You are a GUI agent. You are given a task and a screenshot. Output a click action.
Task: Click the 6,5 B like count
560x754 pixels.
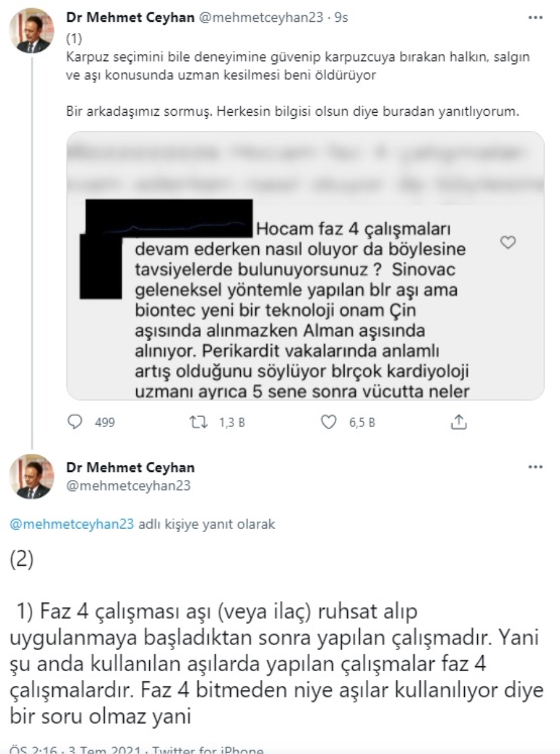362,423
